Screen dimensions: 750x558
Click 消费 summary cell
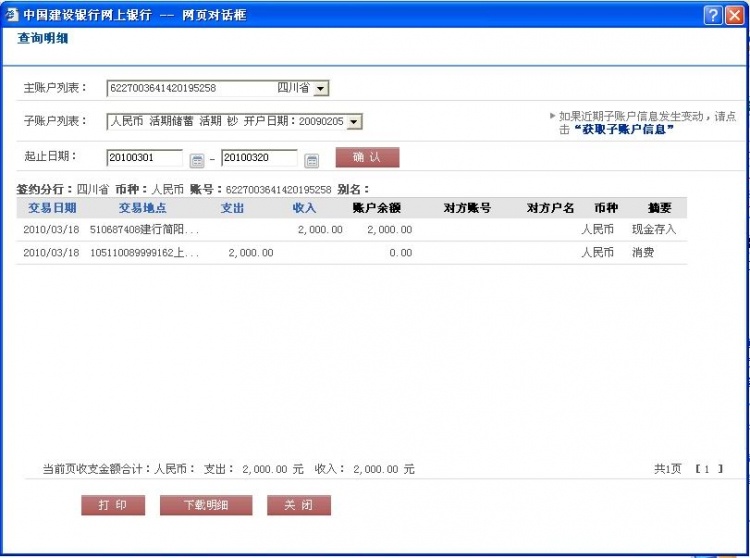coord(643,252)
